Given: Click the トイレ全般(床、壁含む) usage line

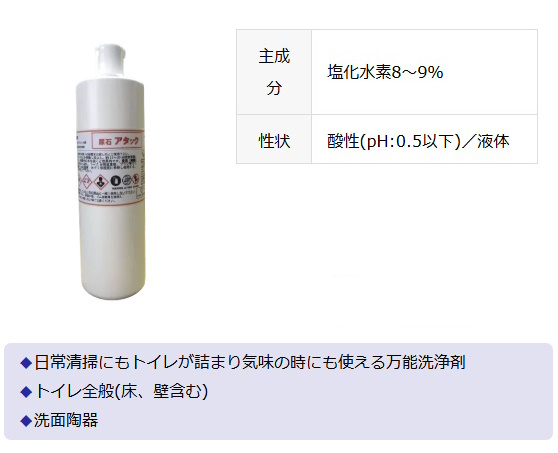Looking at the screenshot, I should click(x=121, y=392).
